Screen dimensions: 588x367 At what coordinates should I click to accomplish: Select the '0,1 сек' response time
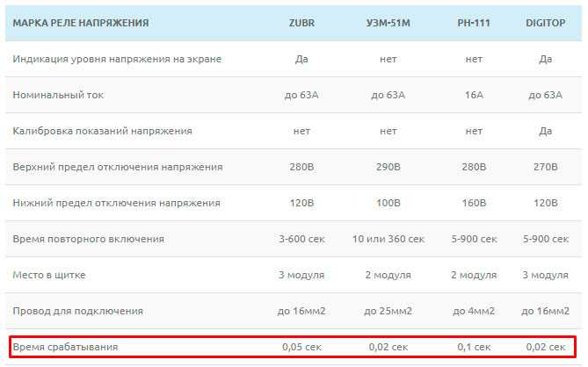[x=474, y=347]
